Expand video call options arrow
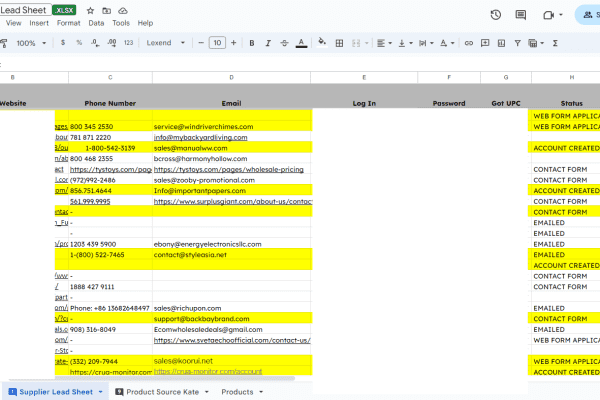The image size is (600, 400). 561,15
